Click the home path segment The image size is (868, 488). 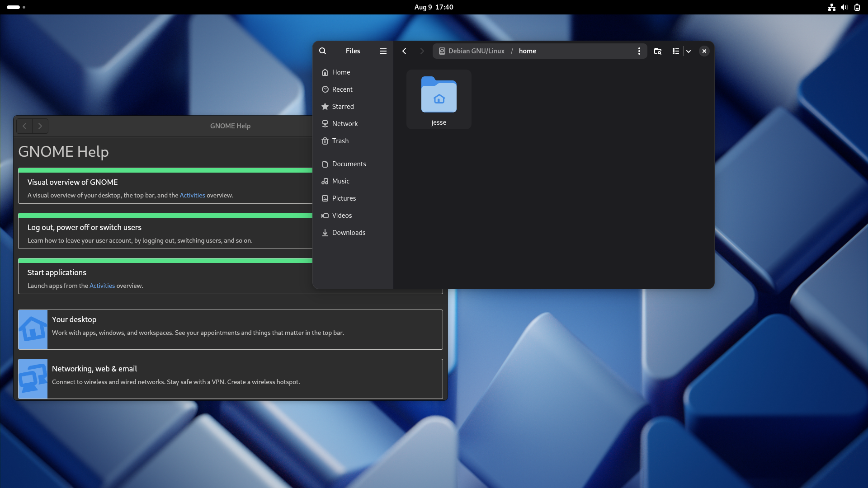[x=527, y=51]
